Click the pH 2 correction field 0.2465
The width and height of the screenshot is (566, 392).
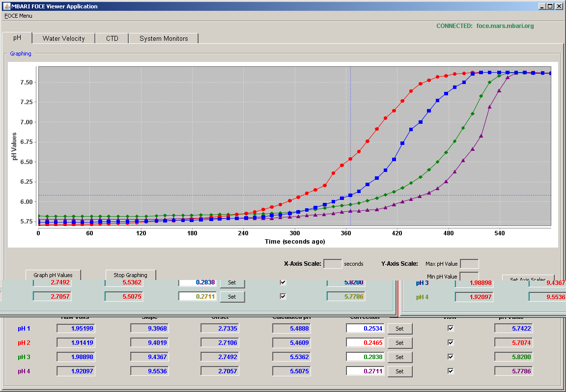[365, 342]
